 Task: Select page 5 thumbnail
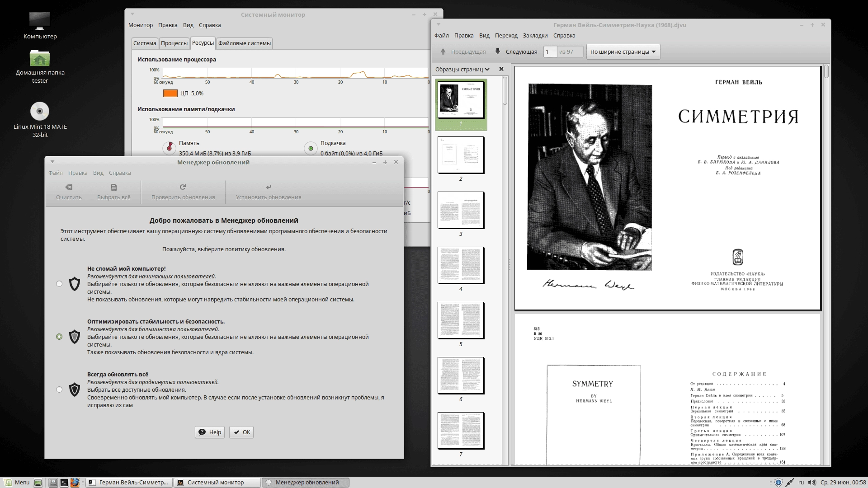pos(461,320)
